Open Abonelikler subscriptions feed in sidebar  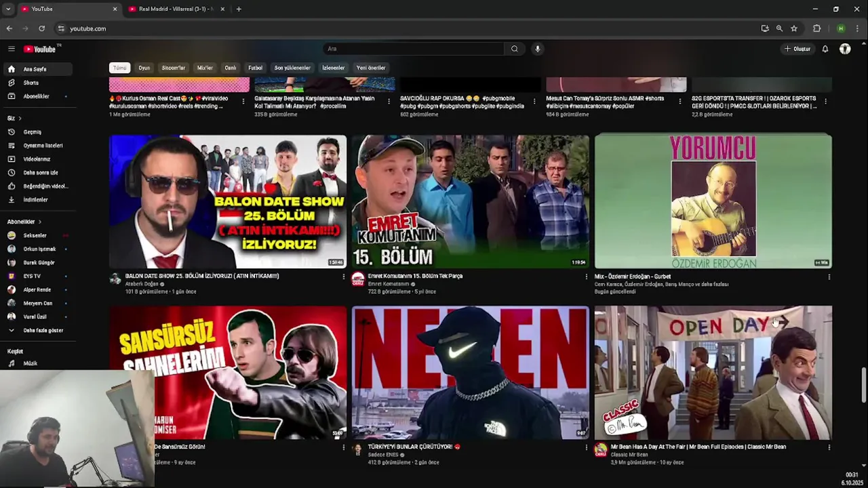(37, 96)
